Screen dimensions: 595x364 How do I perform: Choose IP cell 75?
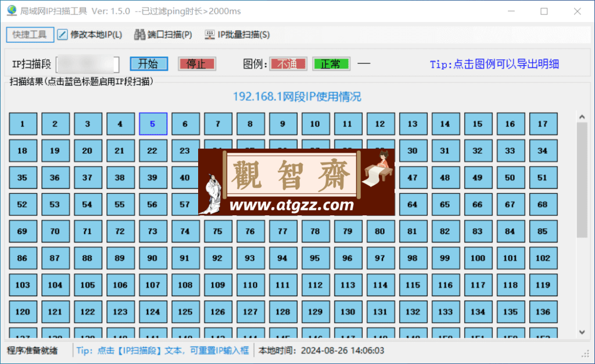click(x=218, y=231)
